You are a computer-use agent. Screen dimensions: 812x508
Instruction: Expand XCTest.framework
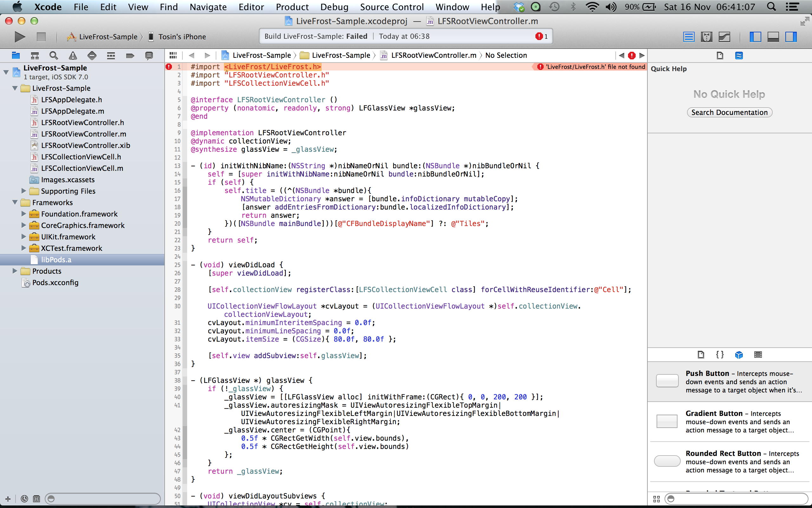click(23, 248)
